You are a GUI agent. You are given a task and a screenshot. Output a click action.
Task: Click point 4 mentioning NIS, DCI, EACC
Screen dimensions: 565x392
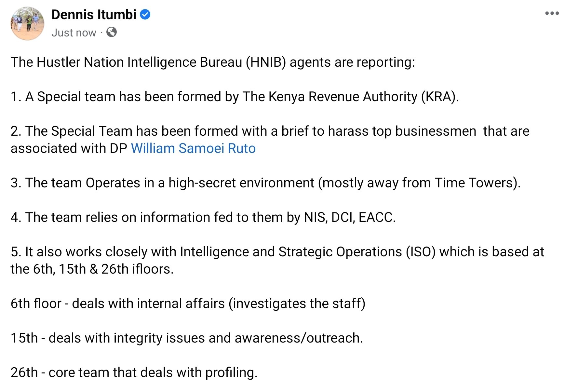203,217
